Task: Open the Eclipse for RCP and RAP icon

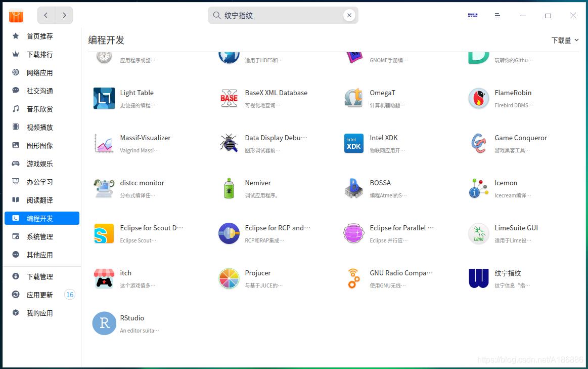Action: coord(229,233)
